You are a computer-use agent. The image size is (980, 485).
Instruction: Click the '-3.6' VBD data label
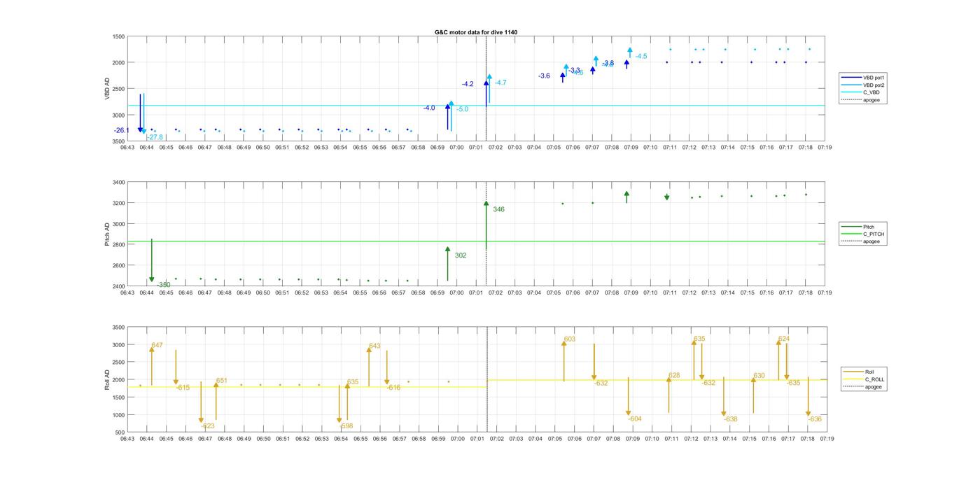click(544, 76)
